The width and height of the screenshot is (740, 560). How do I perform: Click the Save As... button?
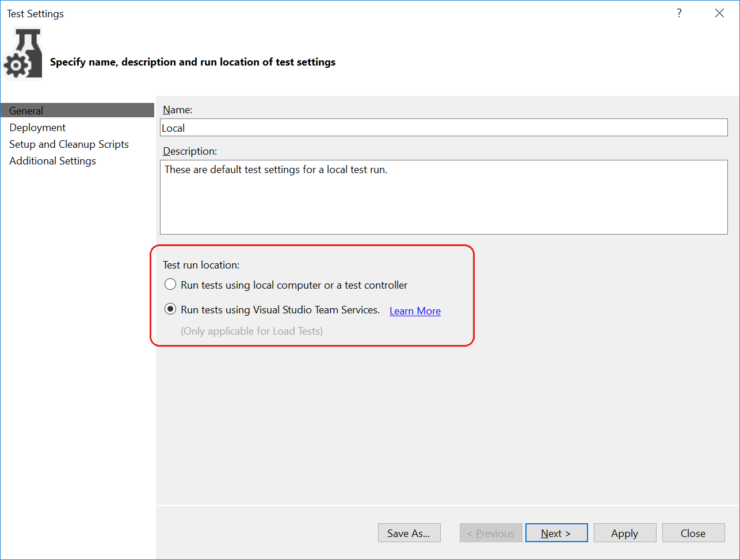pos(409,533)
